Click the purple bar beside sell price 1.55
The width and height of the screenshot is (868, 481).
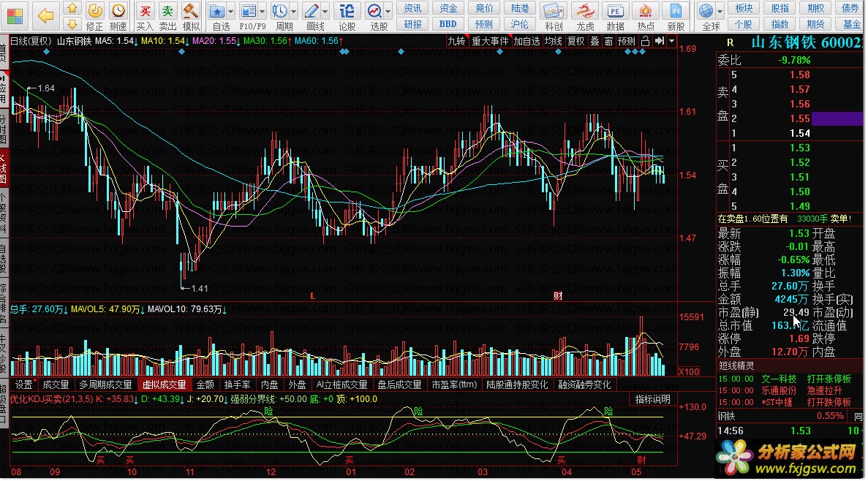point(837,118)
